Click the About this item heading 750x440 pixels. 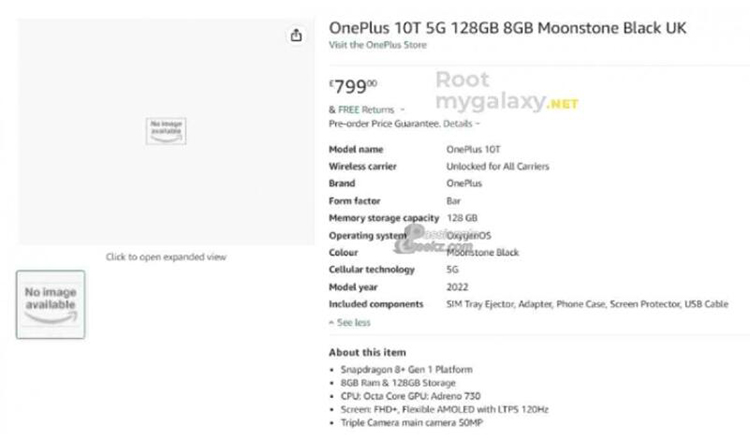[x=367, y=352]
